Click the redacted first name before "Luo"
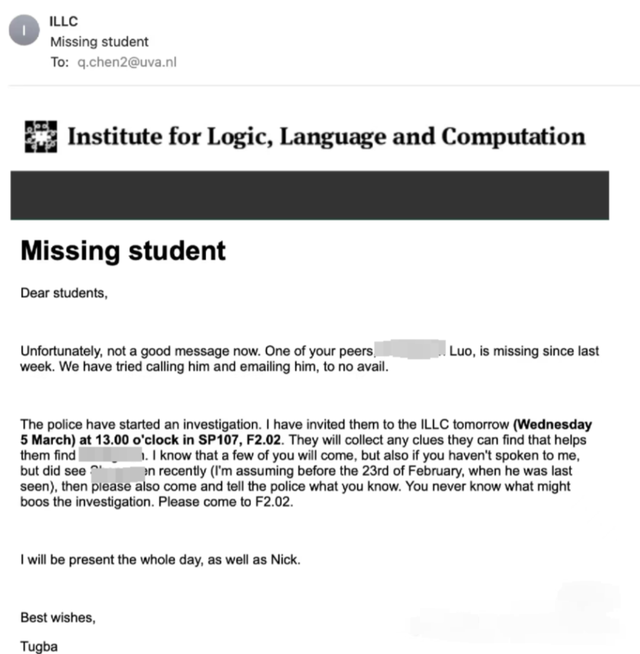640x654 pixels. [409, 351]
